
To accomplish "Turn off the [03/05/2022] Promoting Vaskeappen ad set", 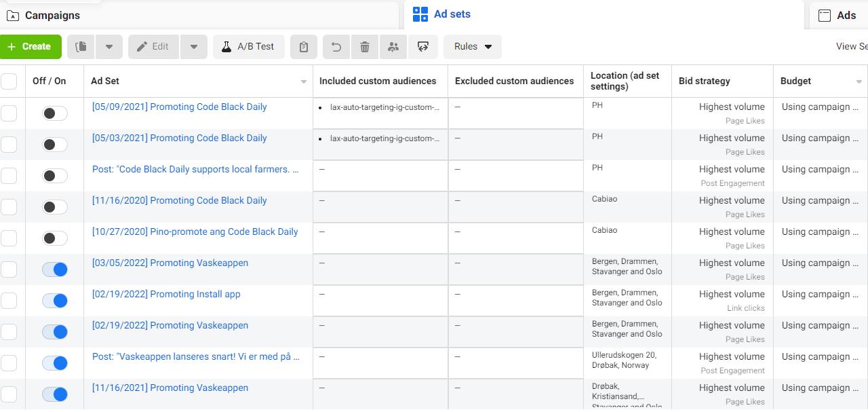I will tap(55, 269).
